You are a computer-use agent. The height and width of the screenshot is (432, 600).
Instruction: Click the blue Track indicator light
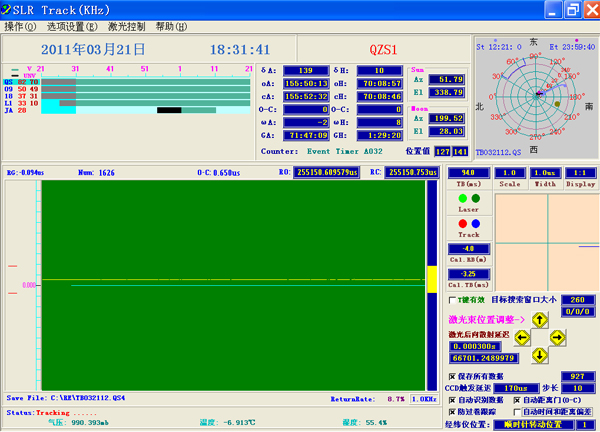(x=476, y=223)
